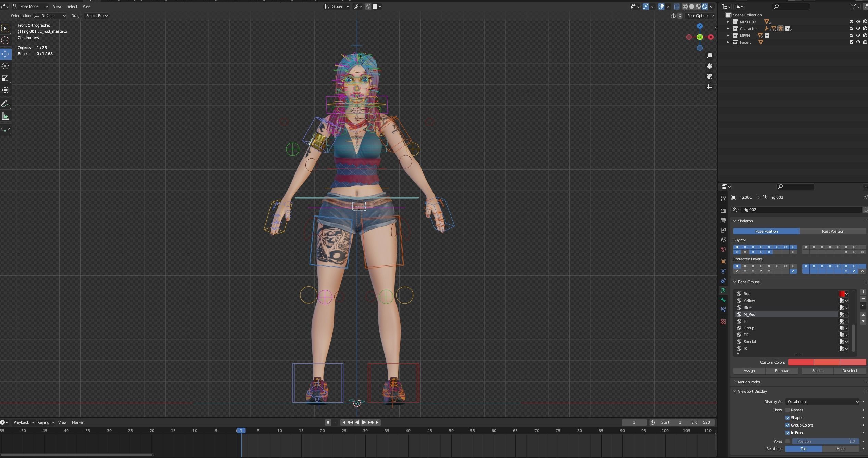Image resolution: width=868 pixels, height=458 pixels.
Task: Switch to wireframe viewport shading
Action: click(685, 6)
